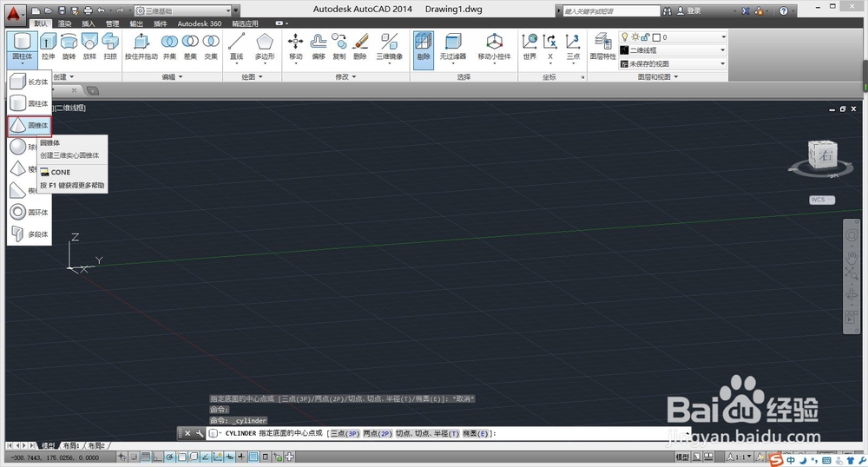Click the Intersect (交集) tool
Screen dimensions: 868x467
pos(211,47)
